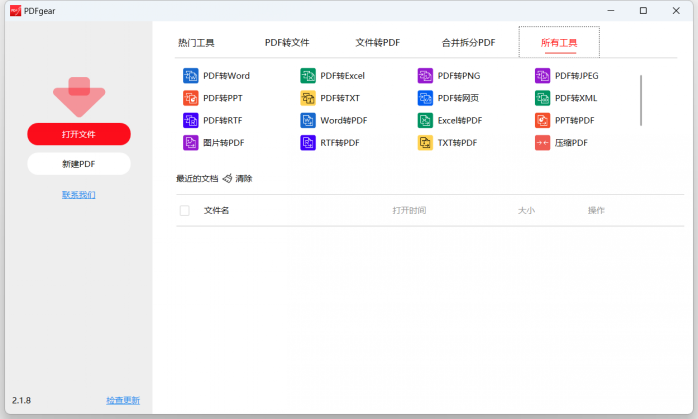
Task: Switch to the 热门工具 tab
Action: pyautogui.click(x=196, y=43)
